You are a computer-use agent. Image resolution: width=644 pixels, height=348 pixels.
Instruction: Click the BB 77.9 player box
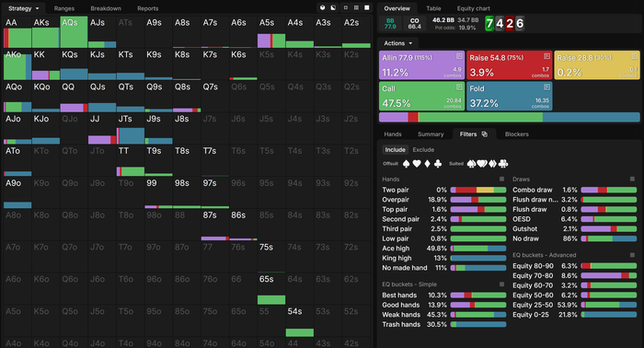click(x=390, y=24)
